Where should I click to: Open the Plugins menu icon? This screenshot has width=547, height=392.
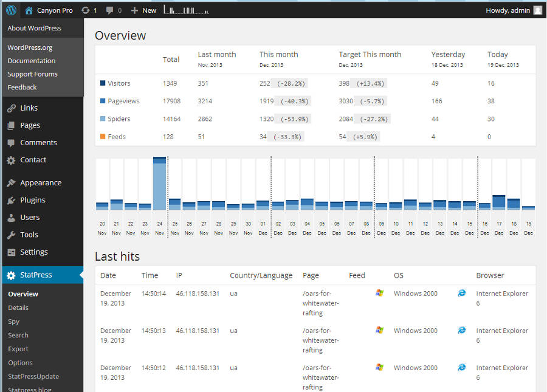11,201
